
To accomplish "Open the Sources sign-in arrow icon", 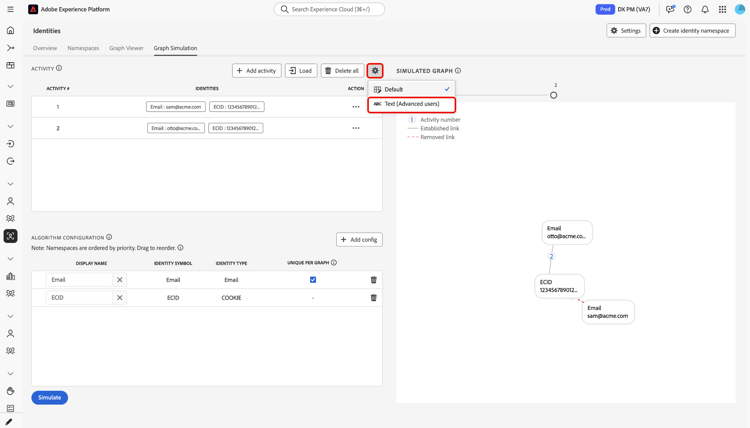I will click(11, 144).
